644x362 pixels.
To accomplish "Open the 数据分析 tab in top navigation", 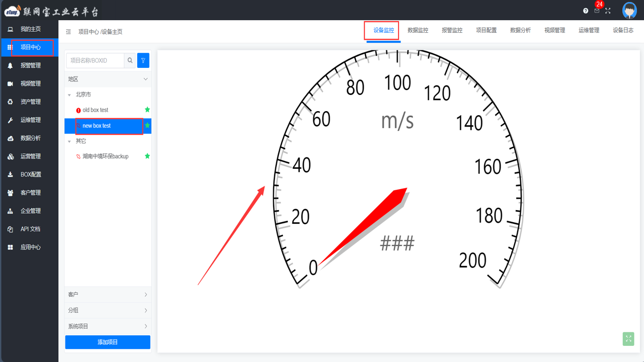I will click(520, 30).
